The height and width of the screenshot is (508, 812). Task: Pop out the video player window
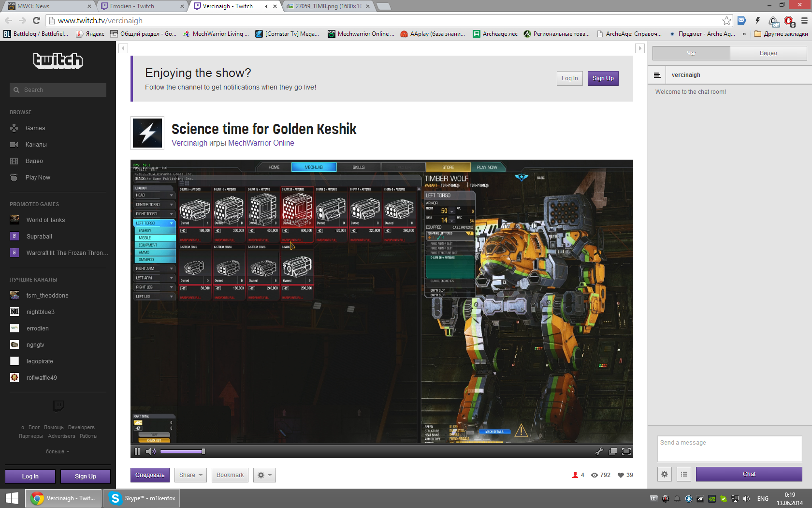(612, 451)
